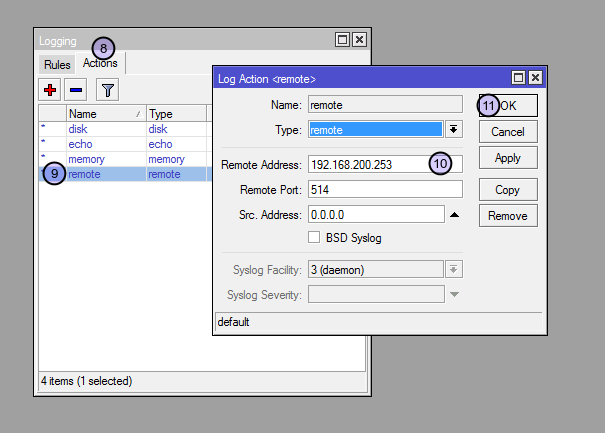Collapse the Src. Address field arrow
Image resolution: width=605 pixels, height=433 pixels.
point(454,214)
